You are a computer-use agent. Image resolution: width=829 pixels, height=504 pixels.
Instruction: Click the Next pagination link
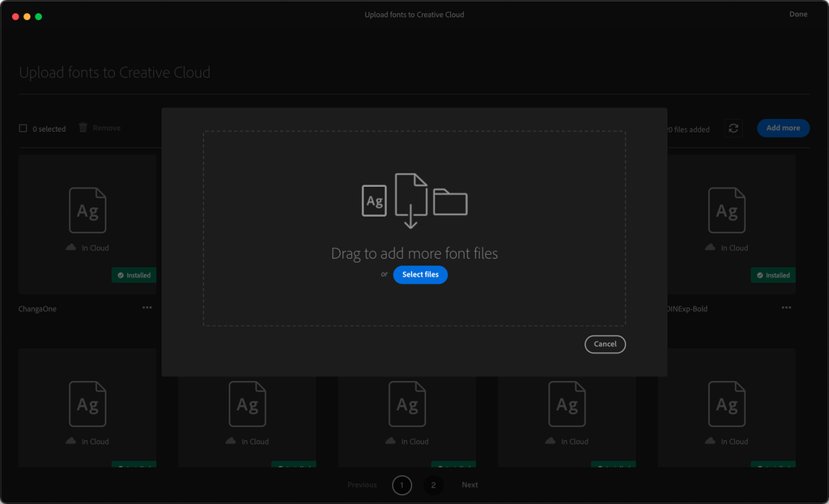470,485
